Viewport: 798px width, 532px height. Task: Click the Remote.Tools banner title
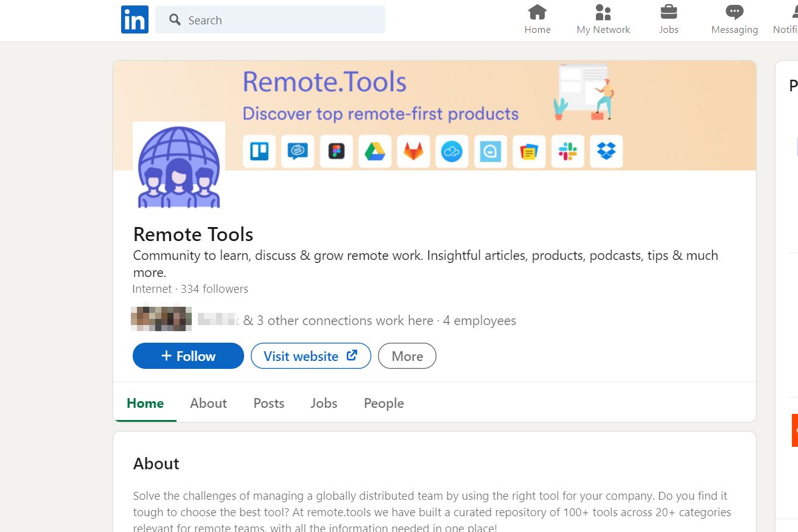[324, 82]
